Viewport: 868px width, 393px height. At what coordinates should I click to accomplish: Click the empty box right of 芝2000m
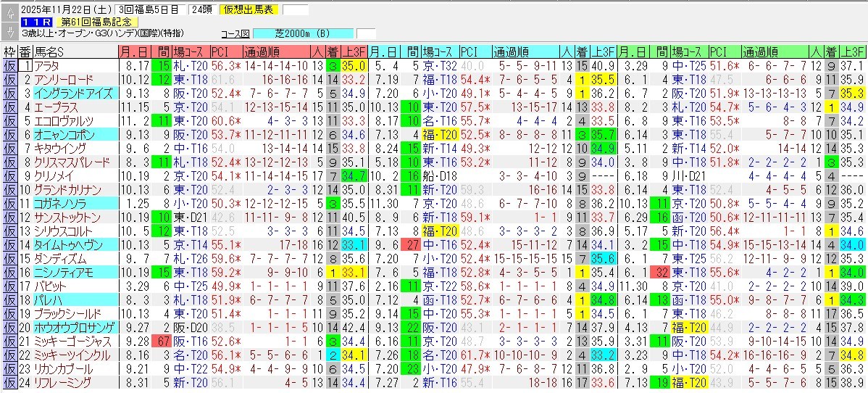[x=367, y=34]
